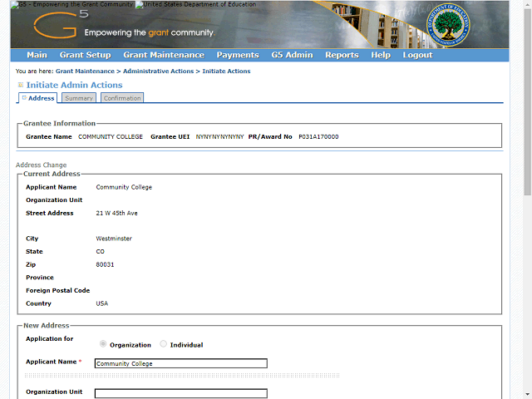Click the icon beside Initiate Admin Actions heading

(21, 85)
